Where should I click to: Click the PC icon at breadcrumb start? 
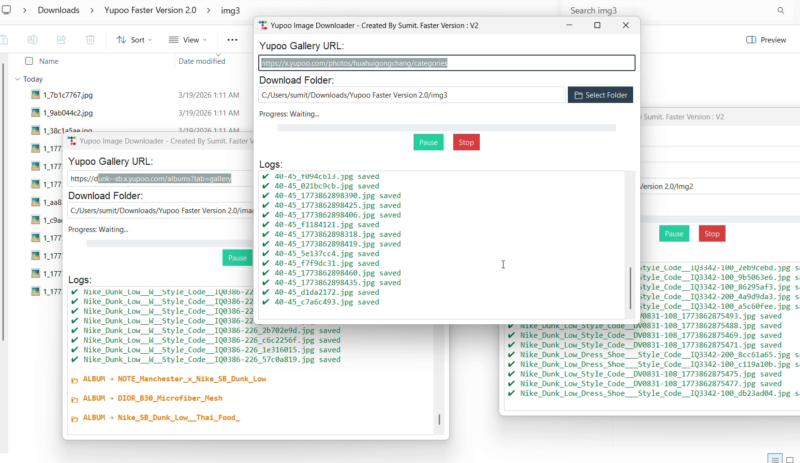6,10
